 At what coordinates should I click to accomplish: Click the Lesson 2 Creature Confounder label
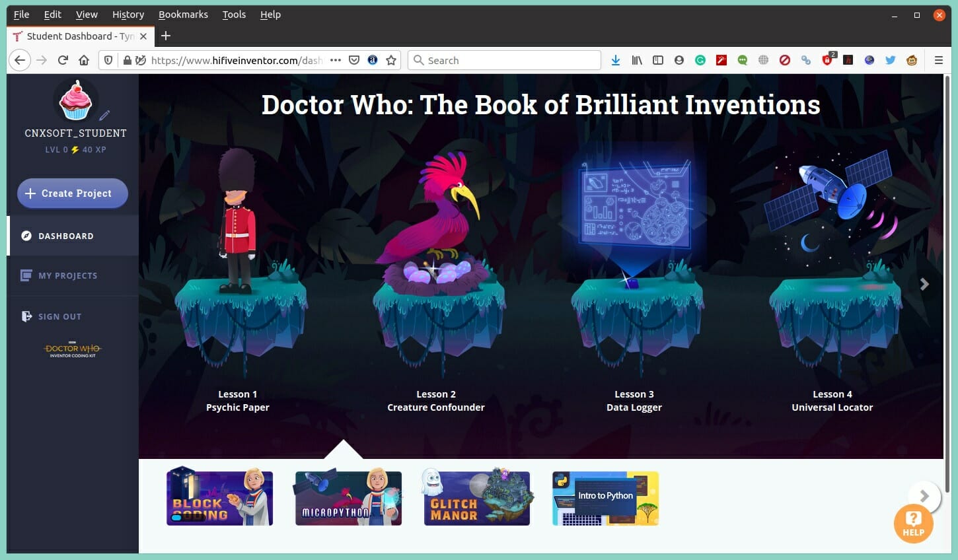coord(436,401)
